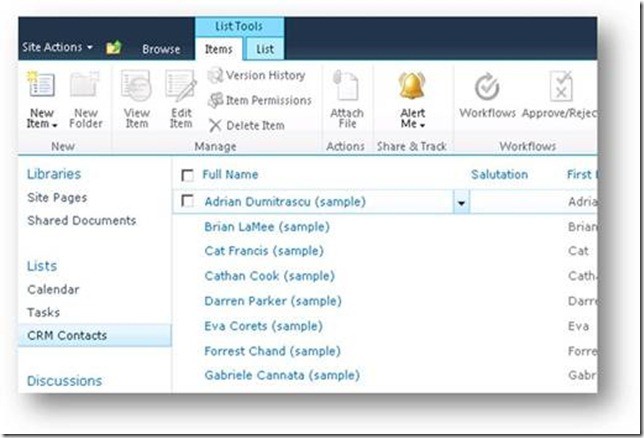Click the View Item icon

pos(137,88)
